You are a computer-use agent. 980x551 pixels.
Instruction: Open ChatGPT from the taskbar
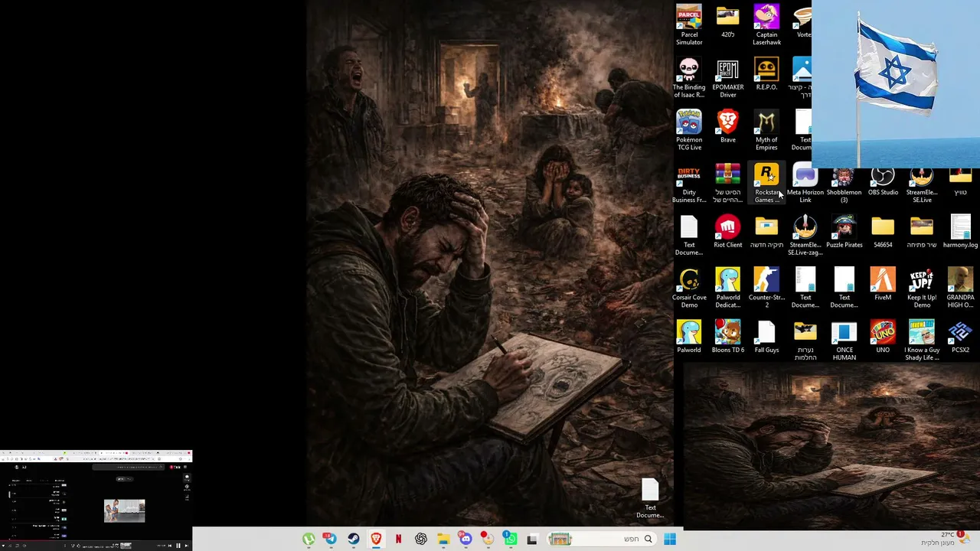[420, 539]
